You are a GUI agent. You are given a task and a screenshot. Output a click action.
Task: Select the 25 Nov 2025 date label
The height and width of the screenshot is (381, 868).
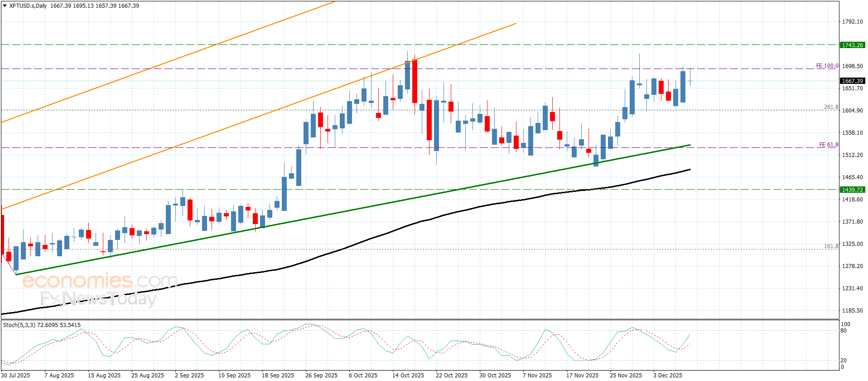click(x=626, y=375)
